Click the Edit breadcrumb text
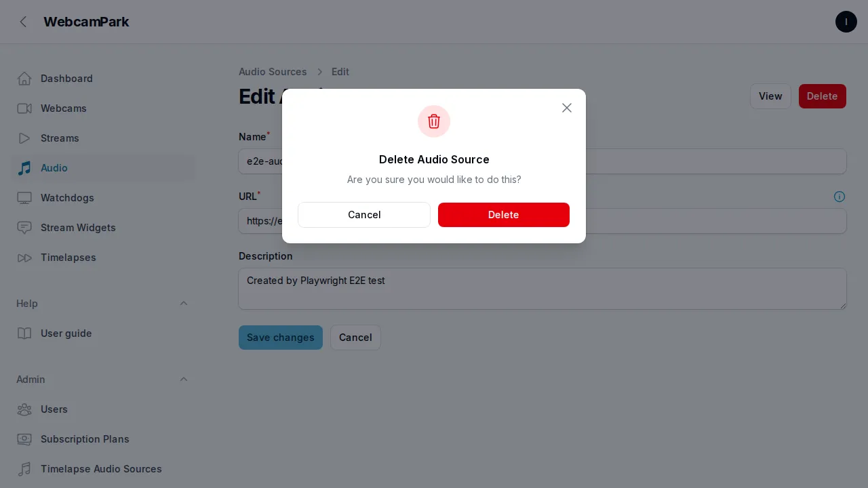Image resolution: width=868 pixels, height=488 pixels. click(340, 72)
